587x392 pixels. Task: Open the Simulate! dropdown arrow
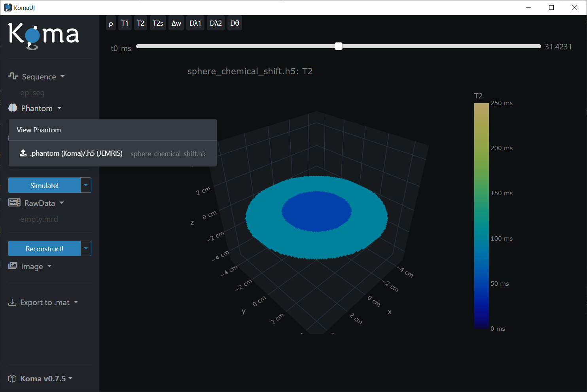(x=86, y=185)
